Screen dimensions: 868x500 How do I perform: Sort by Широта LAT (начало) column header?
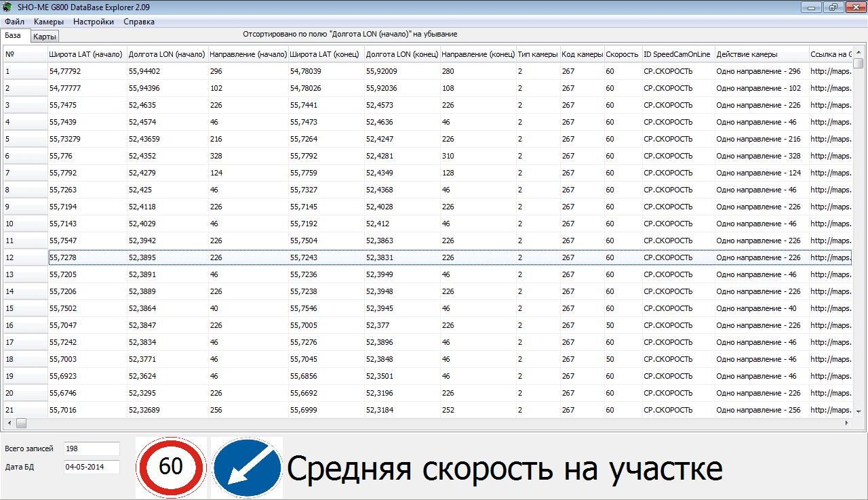(x=86, y=54)
